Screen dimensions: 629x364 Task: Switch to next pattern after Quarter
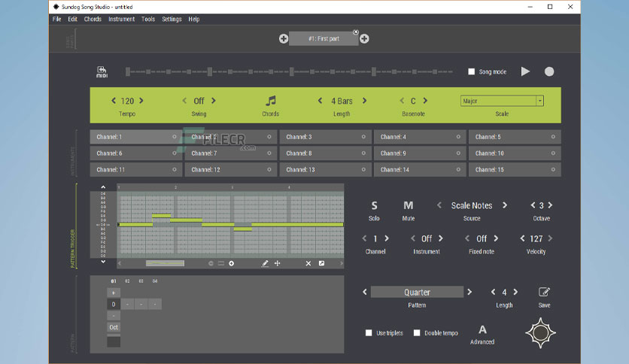(469, 293)
